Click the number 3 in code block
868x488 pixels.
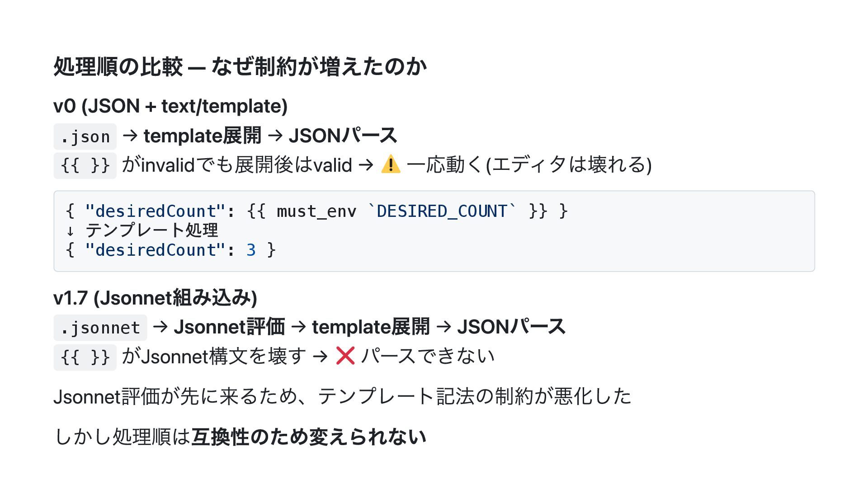coord(251,250)
